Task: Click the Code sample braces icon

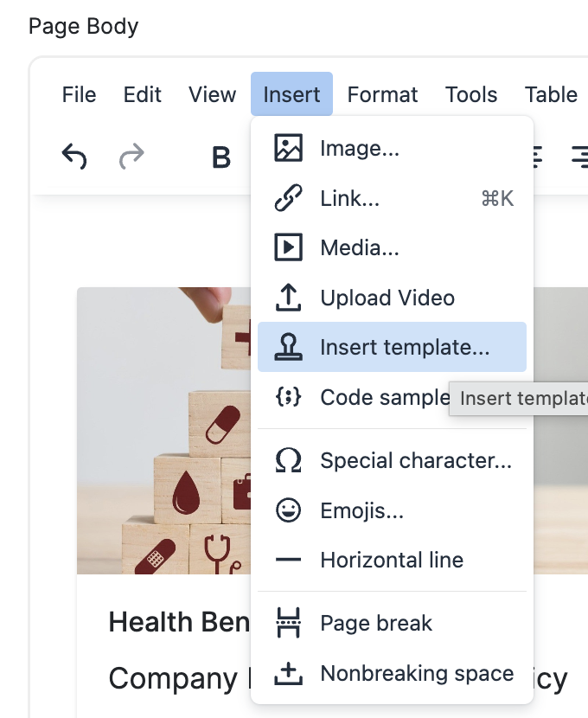Action: click(x=288, y=397)
